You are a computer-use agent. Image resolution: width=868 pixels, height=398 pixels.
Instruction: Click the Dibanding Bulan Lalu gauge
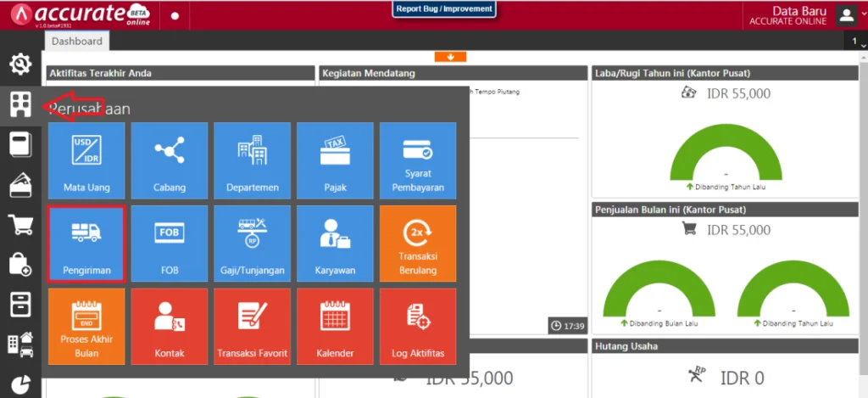click(659, 289)
